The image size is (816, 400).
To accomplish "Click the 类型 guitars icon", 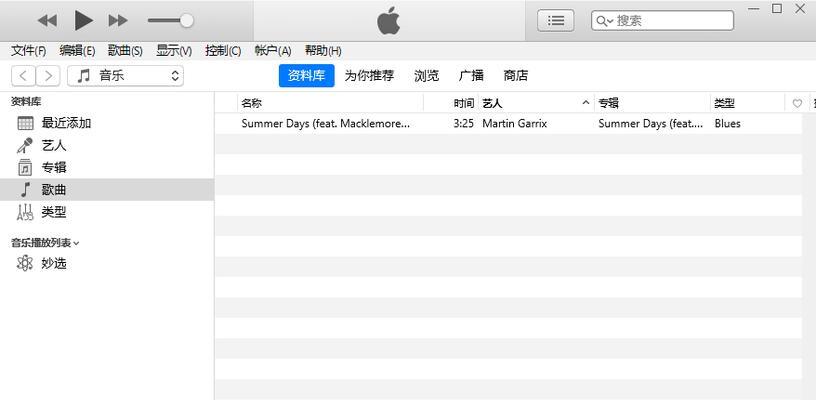I will 25,212.
